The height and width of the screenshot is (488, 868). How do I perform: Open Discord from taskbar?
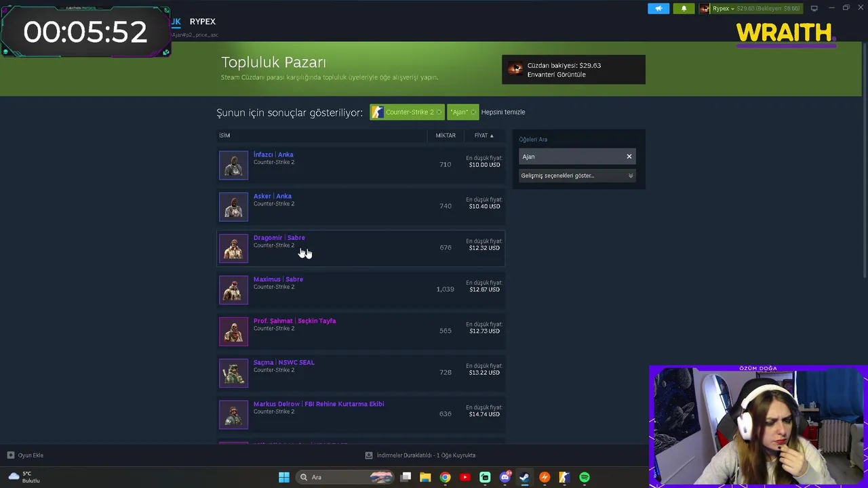505,477
